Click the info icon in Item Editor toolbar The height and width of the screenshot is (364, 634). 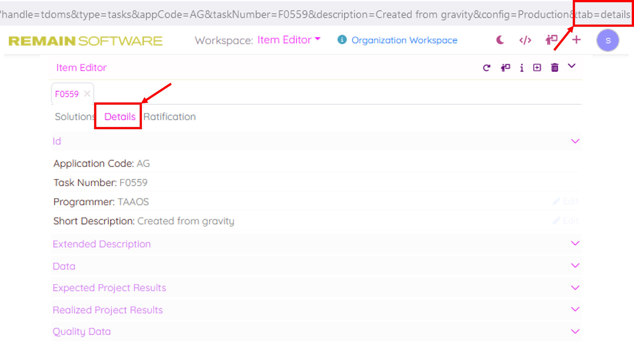click(x=522, y=68)
